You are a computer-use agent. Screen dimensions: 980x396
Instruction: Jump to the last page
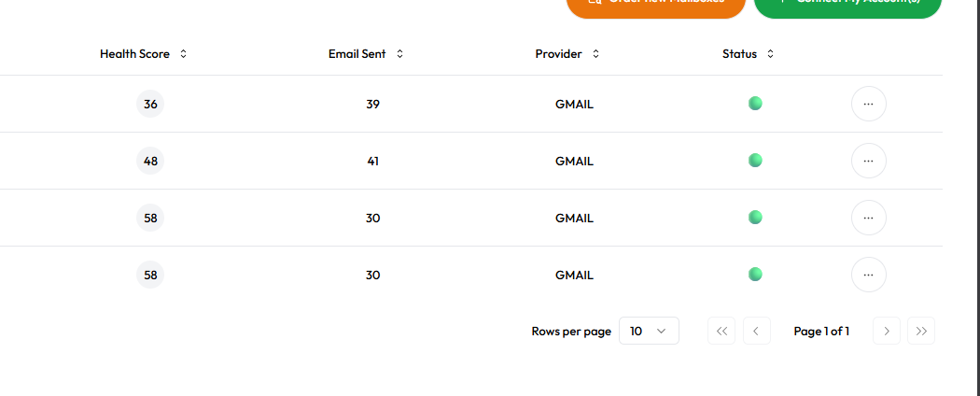point(920,331)
